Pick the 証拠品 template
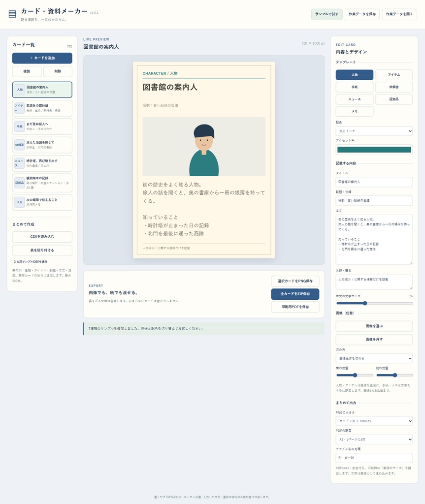425x504 pixels. coord(394,99)
